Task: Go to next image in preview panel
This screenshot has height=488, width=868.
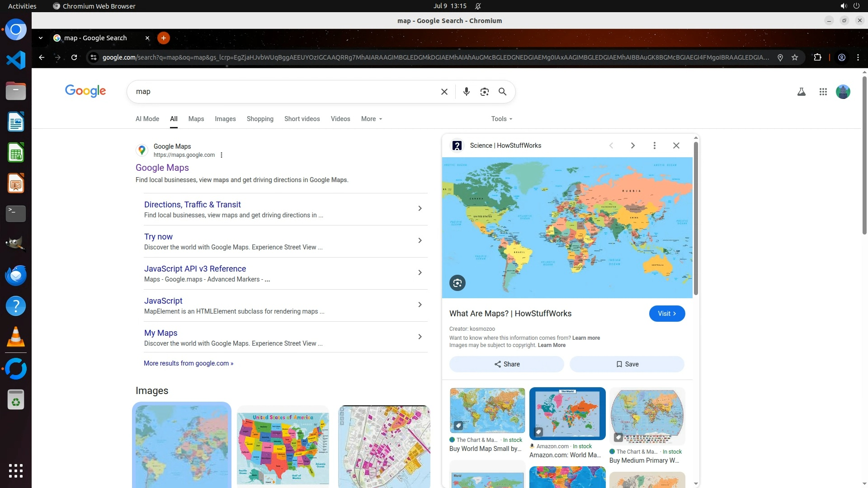Action: pyautogui.click(x=632, y=145)
